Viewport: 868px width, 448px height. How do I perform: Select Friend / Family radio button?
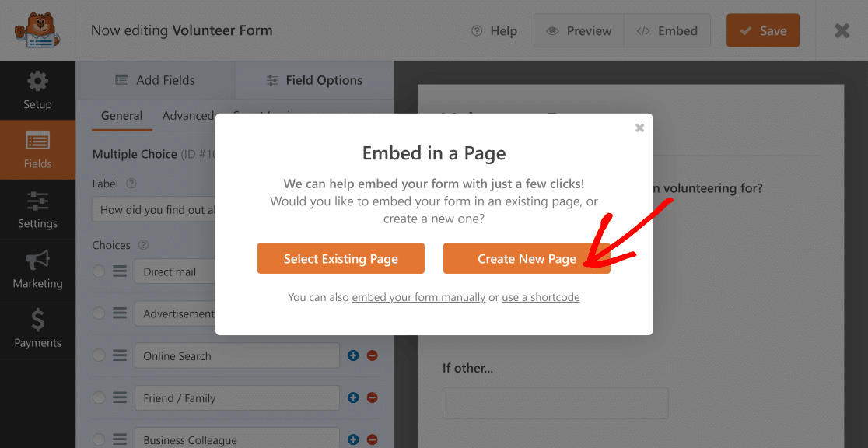coord(99,397)
